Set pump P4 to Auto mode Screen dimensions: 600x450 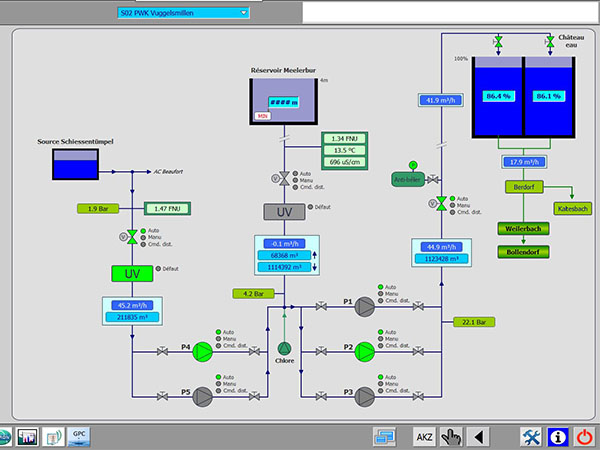point(218,332)
